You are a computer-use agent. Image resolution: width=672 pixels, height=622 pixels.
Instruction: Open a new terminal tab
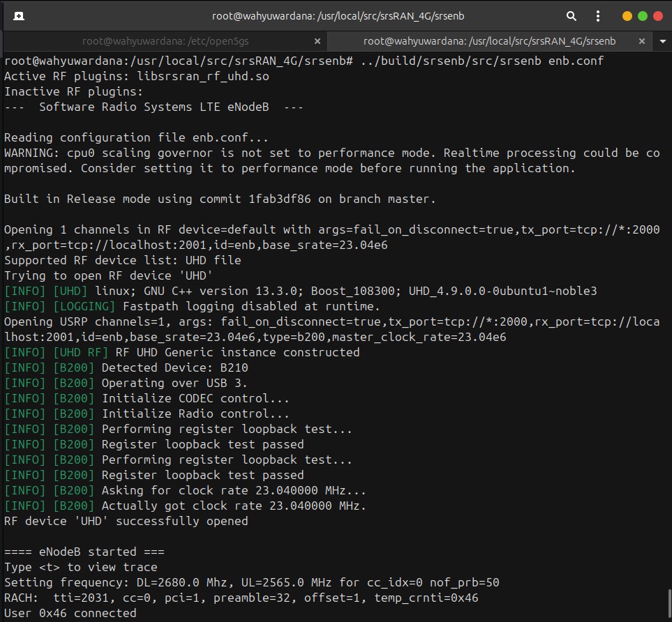19,16
